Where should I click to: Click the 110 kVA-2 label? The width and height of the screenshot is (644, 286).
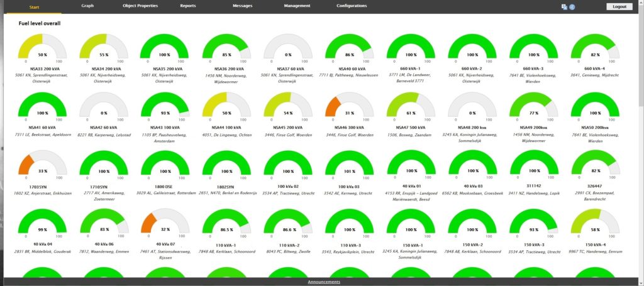click(288, 245)
